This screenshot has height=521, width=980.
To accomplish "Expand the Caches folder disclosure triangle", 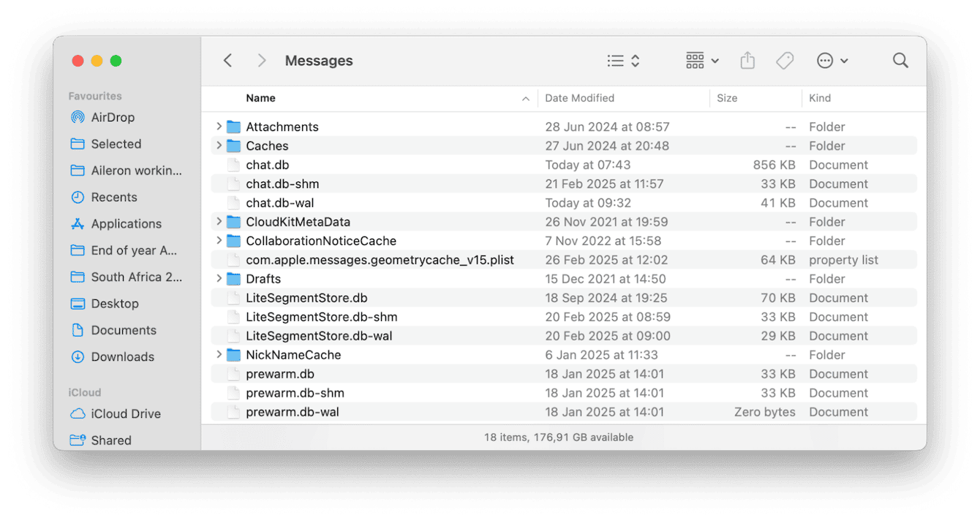I will 219,146.
